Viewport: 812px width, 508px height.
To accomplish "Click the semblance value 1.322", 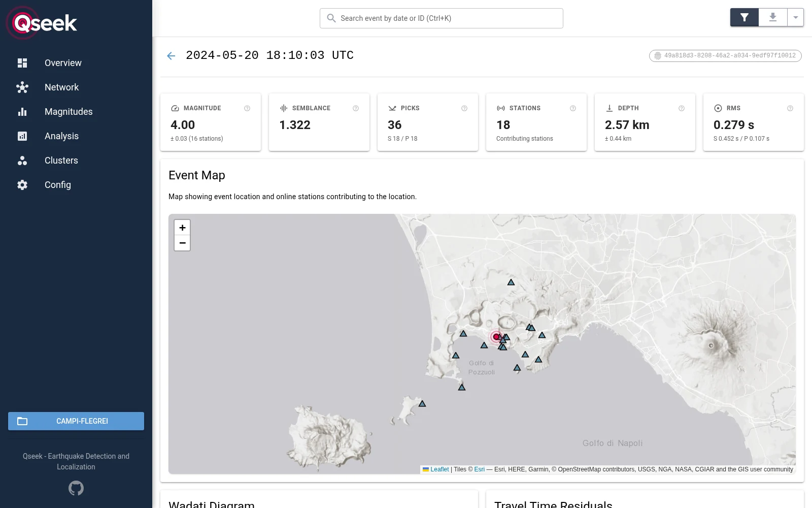I will click(295, 125).
